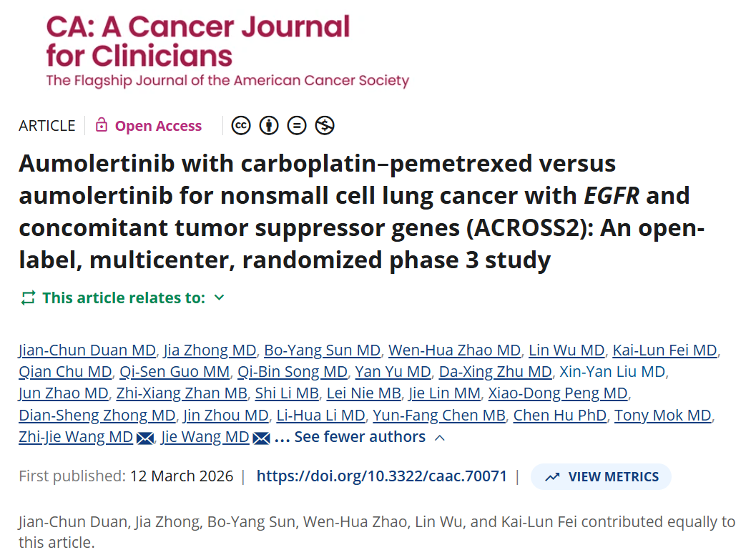
Task: Click the No Derivatives equals-sign icon
Action: point(297,126)
